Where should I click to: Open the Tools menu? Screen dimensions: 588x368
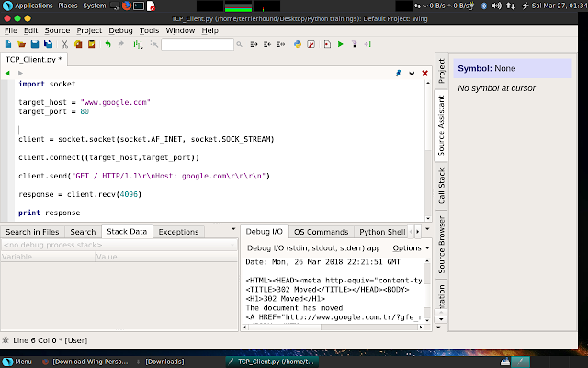point(149,30)
